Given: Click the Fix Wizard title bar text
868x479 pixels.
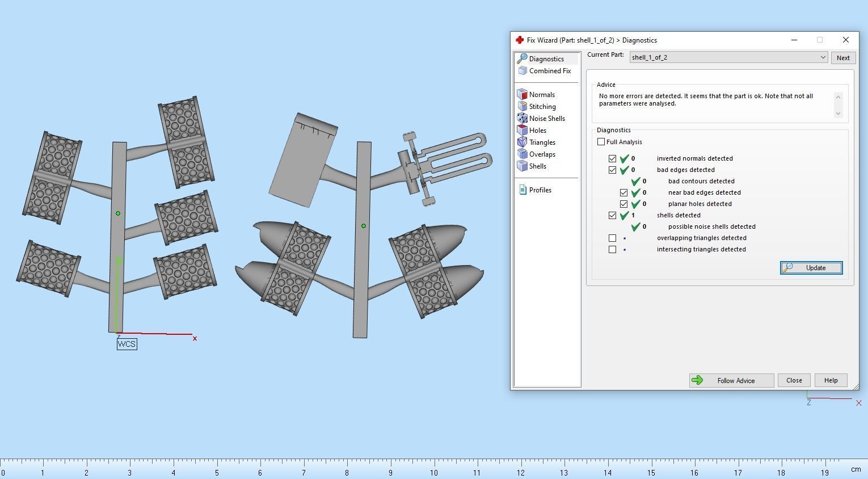Looking at the screenshot, I should [592, 40].
